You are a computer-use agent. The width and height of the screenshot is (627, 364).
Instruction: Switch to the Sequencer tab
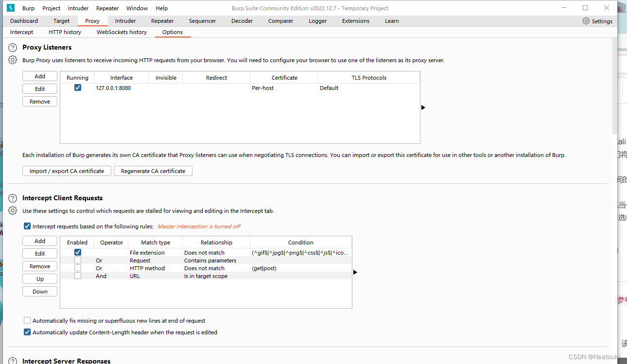coord(203,21)
